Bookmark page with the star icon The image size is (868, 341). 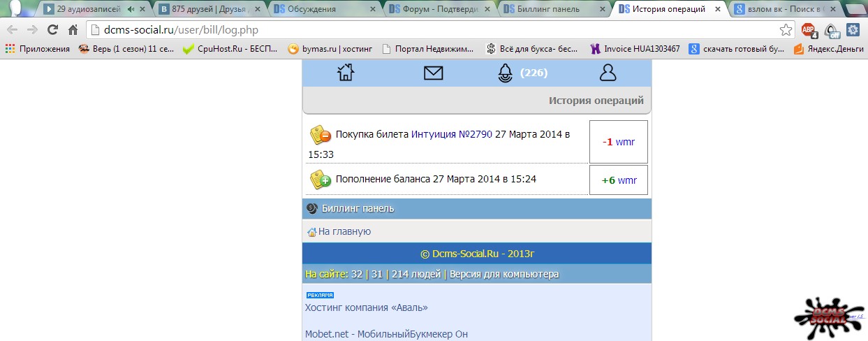point(786,30)
